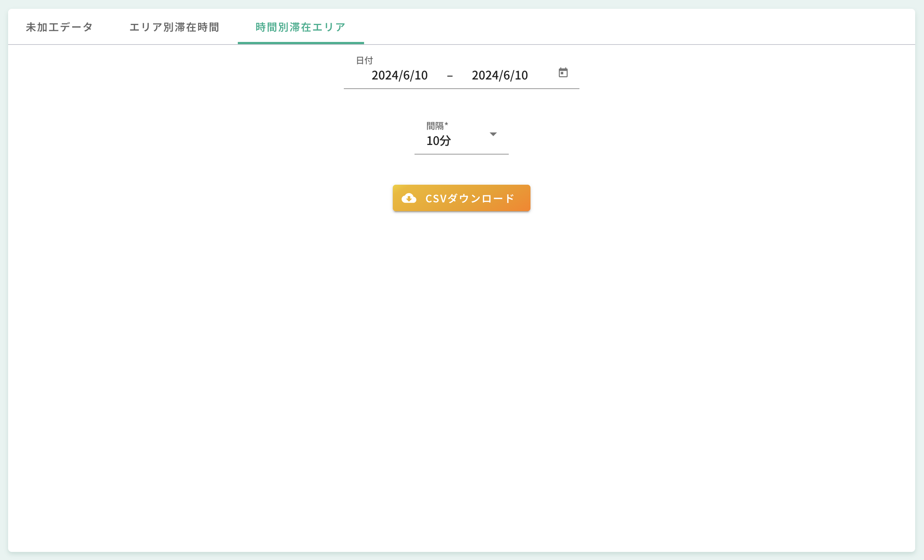Switch to the 未加工データ tab
Image resolution: width=924 pixels, height=560 pixels.
(x=59, y=26)
